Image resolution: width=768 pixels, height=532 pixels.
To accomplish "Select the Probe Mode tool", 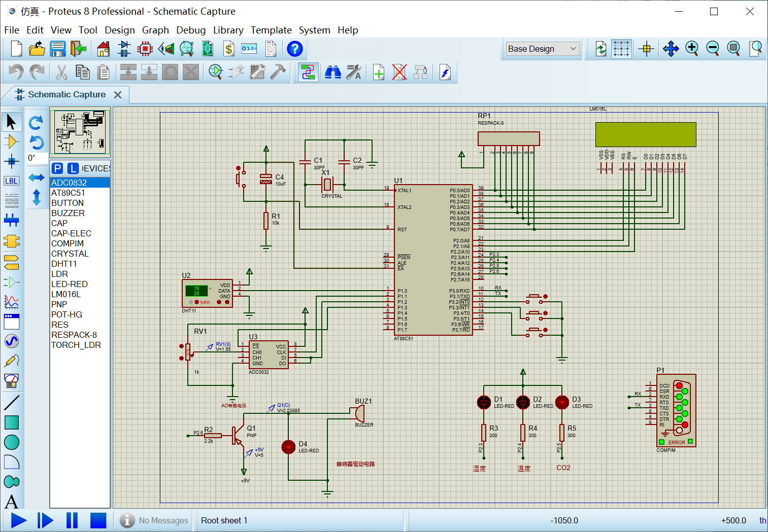I will (11, 361).
